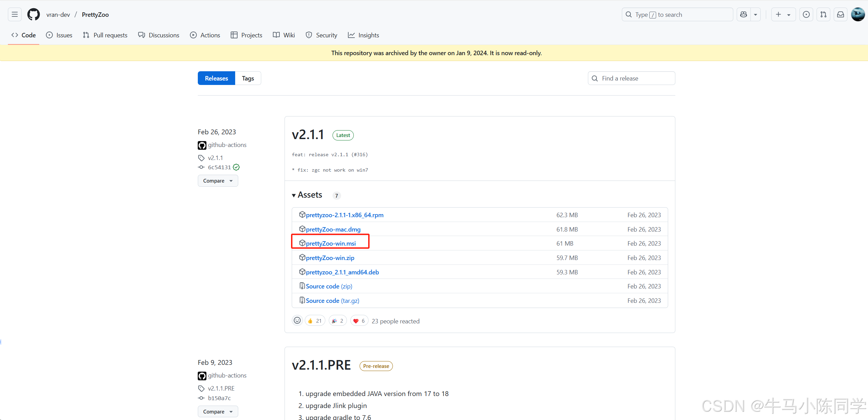Open github-actions author of v2.1.1.PRE
The height and width of the screenshot is (420, 868).
pos(227,375)
